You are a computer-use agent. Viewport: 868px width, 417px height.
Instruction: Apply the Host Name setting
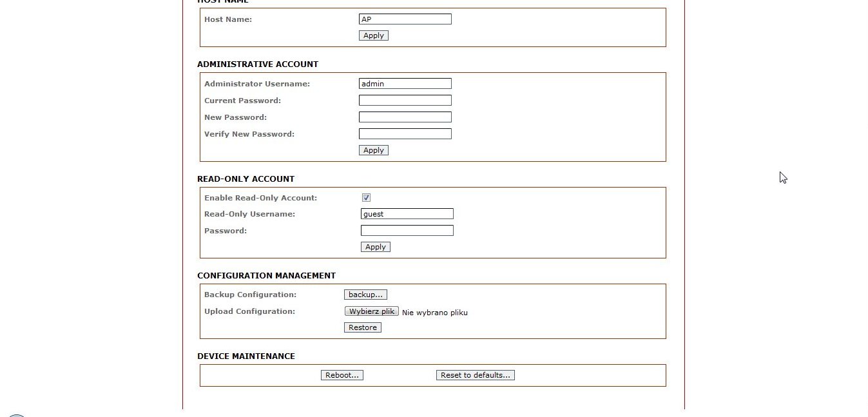(374, 35)
